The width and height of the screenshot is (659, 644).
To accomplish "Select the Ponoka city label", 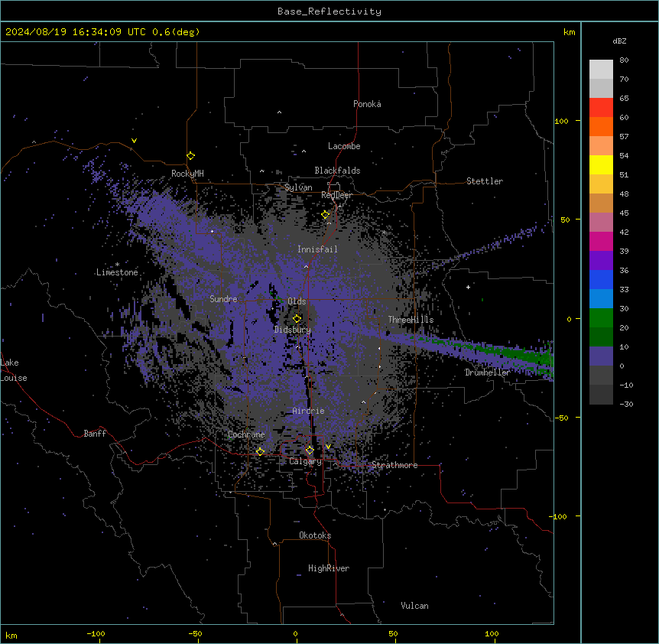I will point(367,104).
